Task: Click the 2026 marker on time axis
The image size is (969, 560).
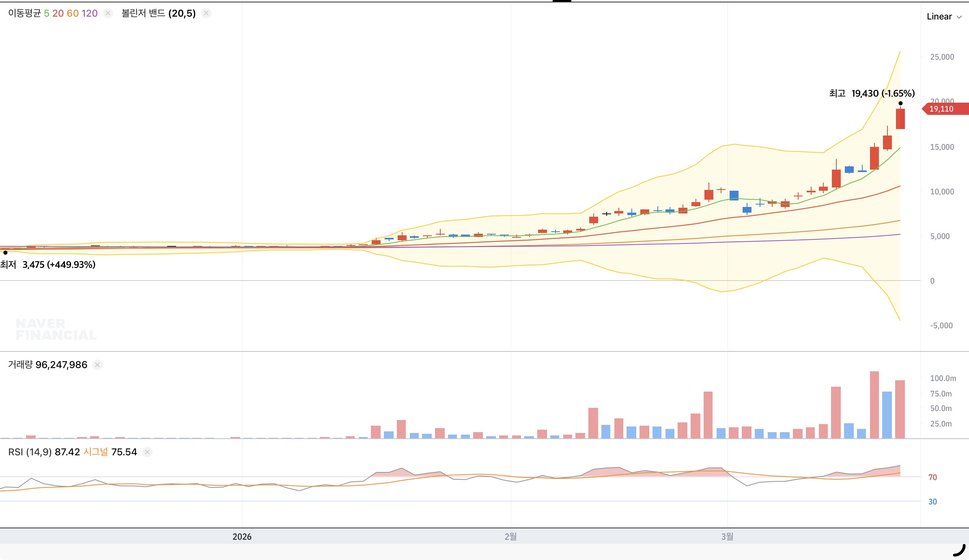Action: pos(242,536)
